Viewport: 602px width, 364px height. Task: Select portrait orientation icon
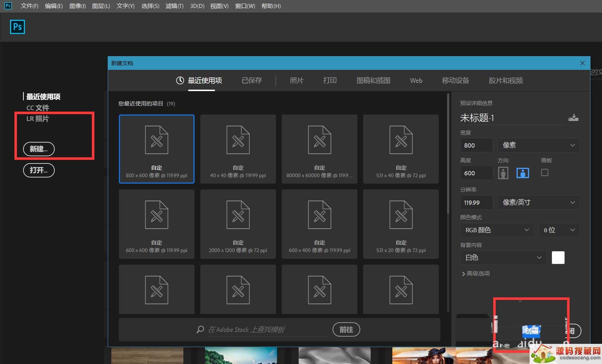[503, 173]
